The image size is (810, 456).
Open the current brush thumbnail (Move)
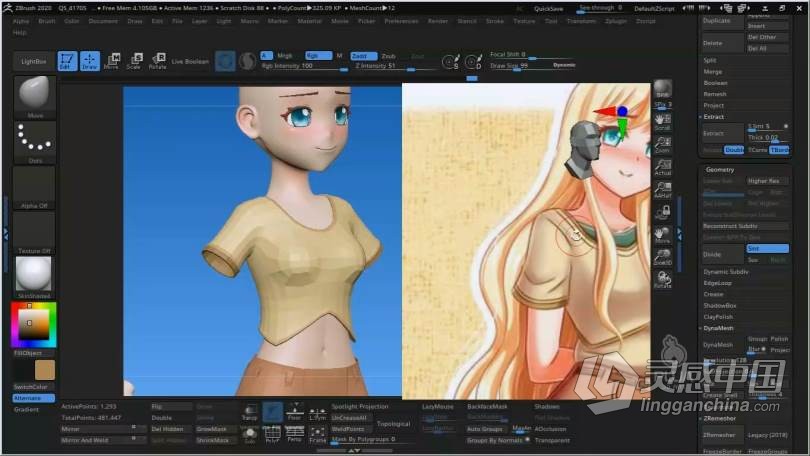click(34, 97)
